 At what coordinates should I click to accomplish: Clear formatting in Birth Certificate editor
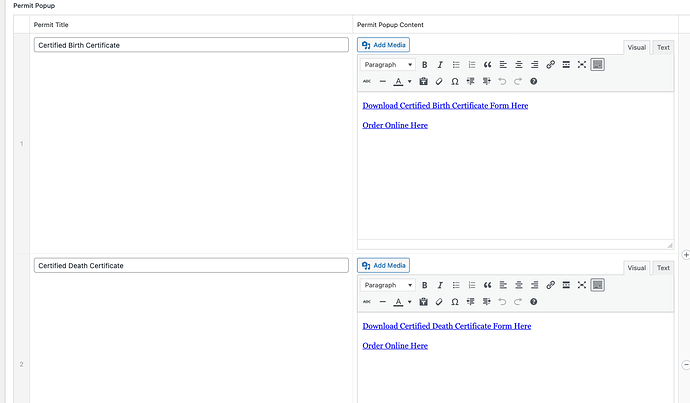439,81
